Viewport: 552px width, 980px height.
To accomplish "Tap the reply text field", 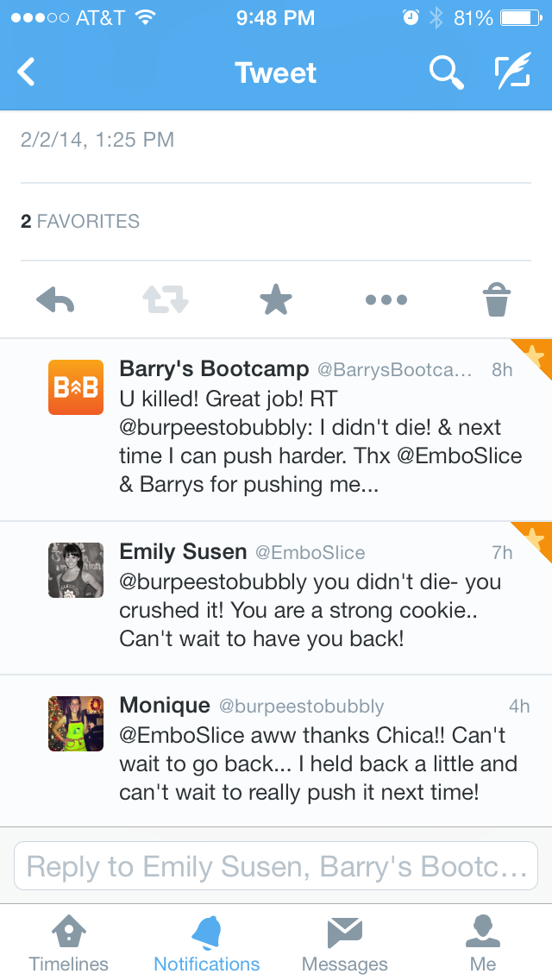I will click(276, 866).
